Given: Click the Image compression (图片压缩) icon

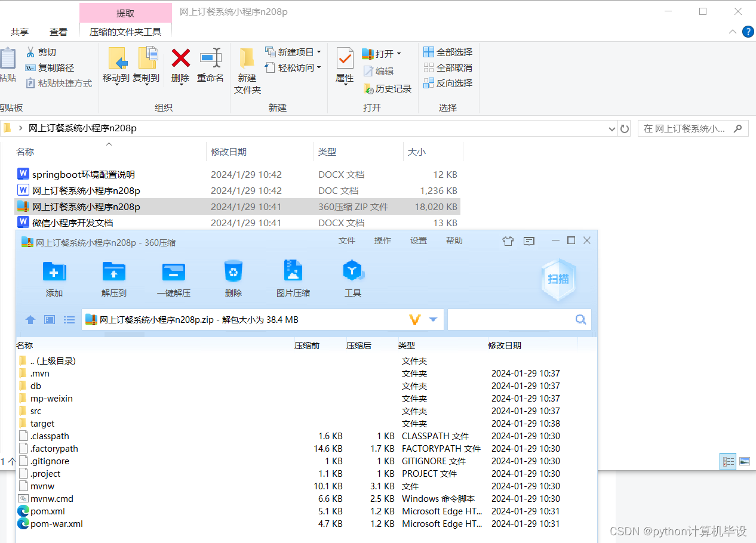Looking at the screenshot, I should coord(293,271).
